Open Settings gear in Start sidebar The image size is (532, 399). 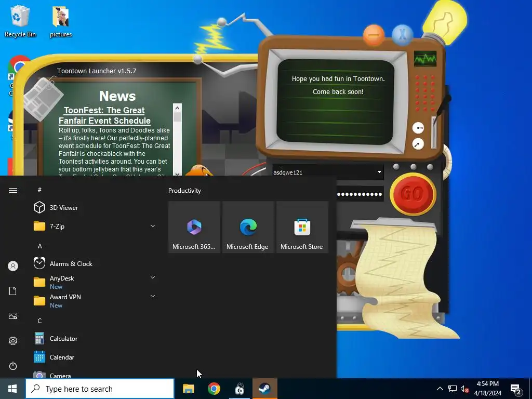coord(13,341)
